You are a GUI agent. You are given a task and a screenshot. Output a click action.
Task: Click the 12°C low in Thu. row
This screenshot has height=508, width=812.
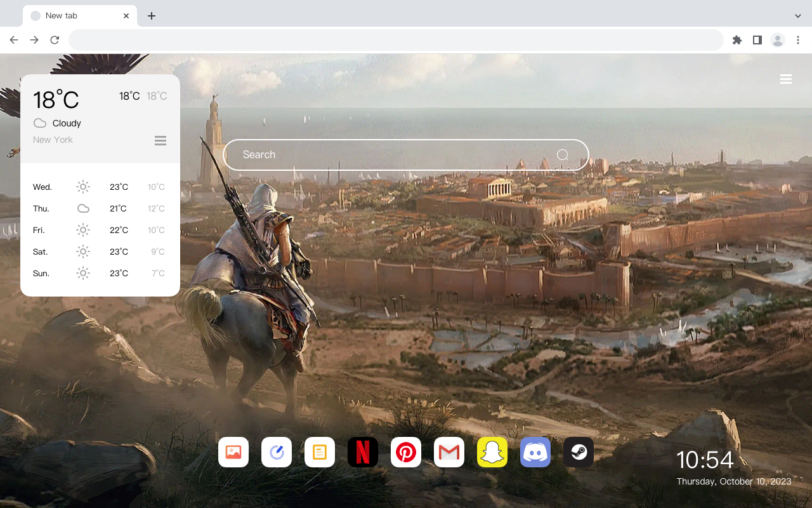pos(156,208)
